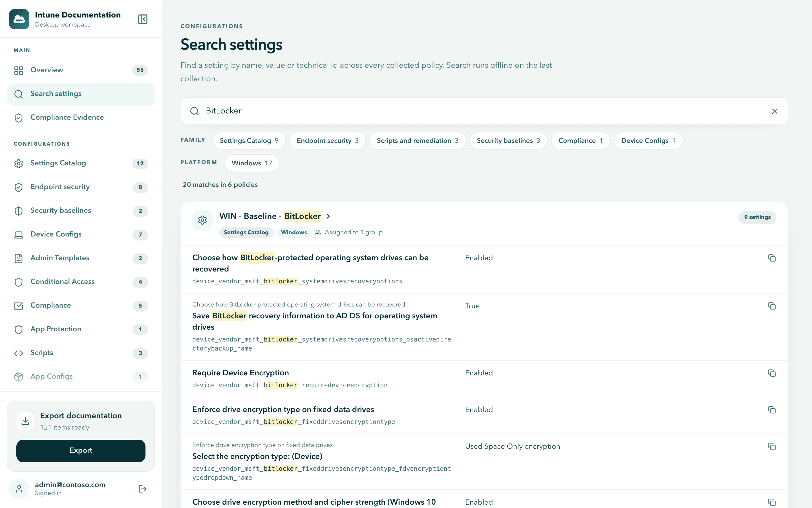This screenshot has width=812, height=508.
Task: Click the policy gear icon tile
Action: pos(202,220)
